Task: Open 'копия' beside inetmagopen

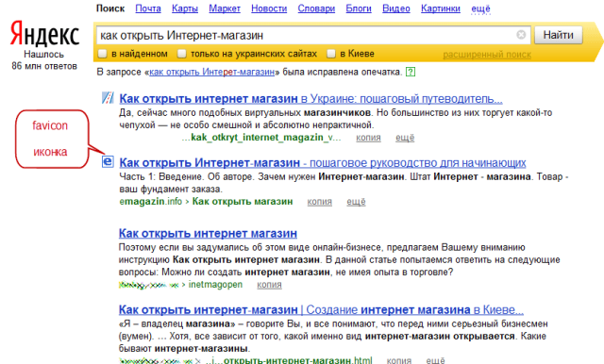Action: coord(269,285)
